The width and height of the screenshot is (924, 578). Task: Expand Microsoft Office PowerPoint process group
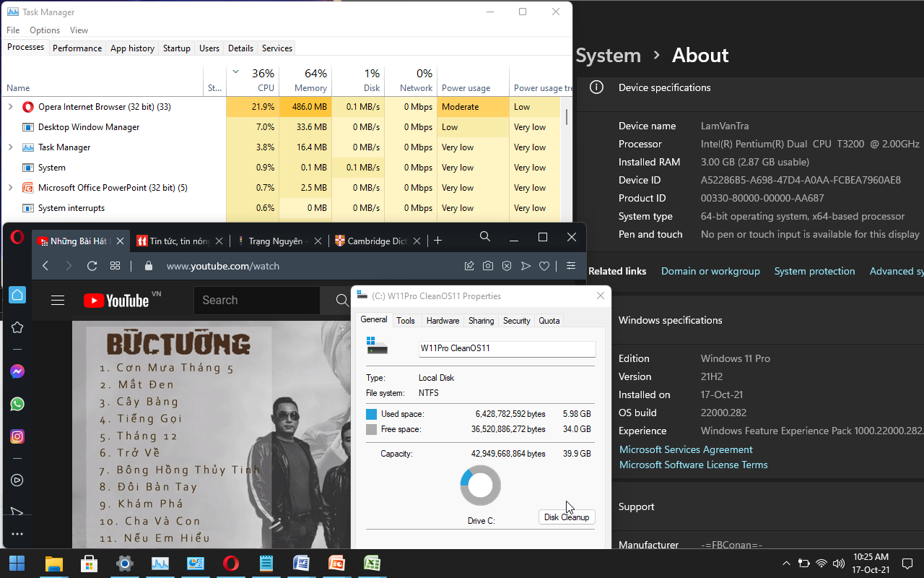[10, 188]
